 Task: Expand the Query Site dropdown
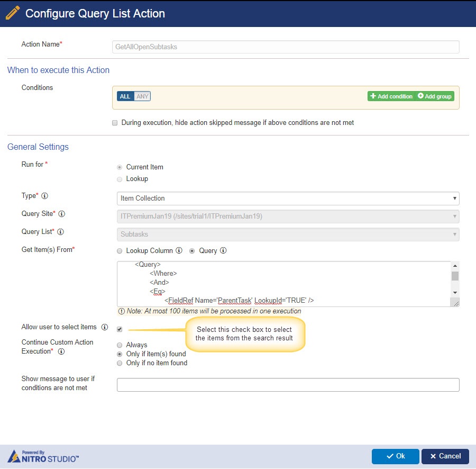tap(287, 217)
